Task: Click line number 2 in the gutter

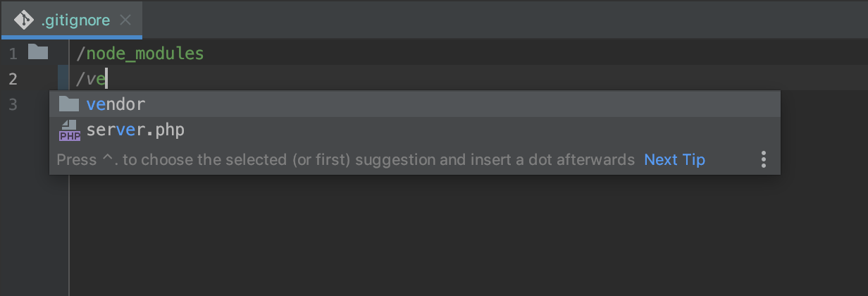Action: click(13, 79)
